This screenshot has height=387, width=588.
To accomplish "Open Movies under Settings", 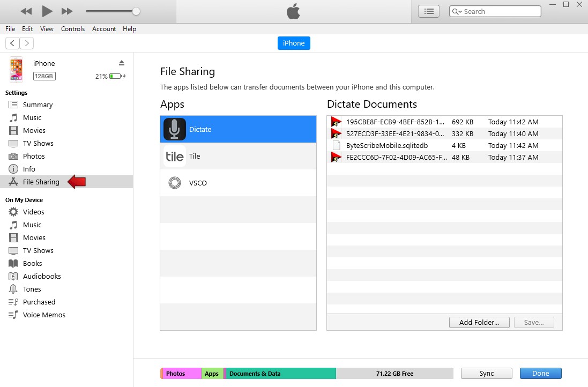I will 67,130.
